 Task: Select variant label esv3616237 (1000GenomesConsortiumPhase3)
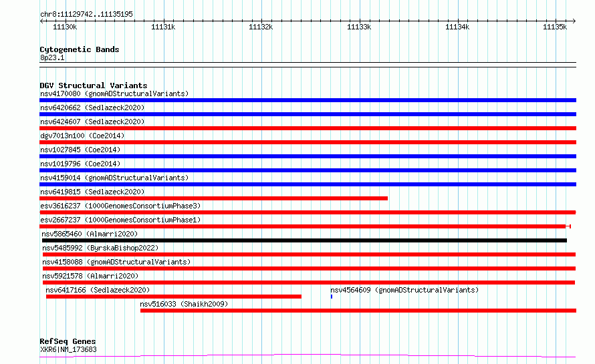click(x=120, y=206)
